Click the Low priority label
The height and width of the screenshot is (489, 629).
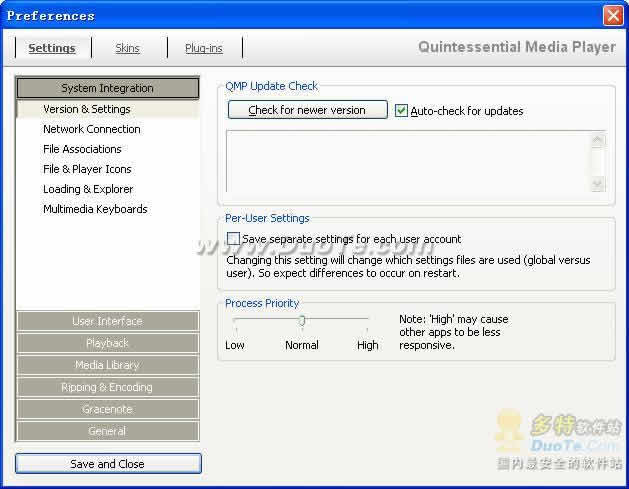(x=235, y=345)
